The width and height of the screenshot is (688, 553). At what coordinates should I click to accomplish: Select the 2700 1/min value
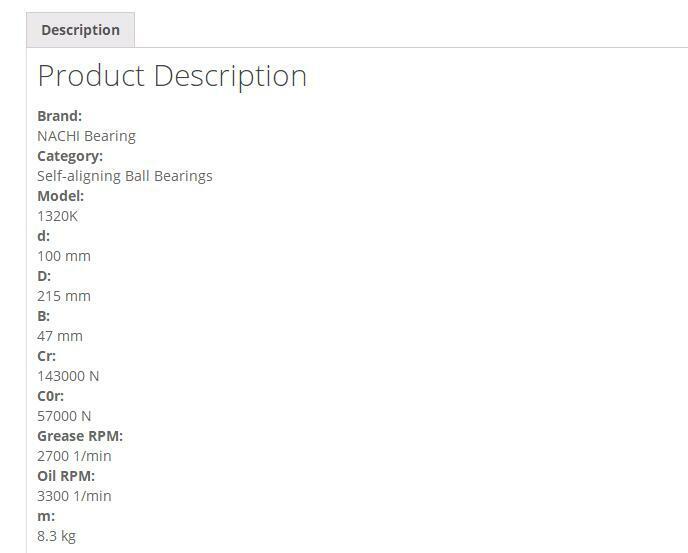tap(74, 456)
